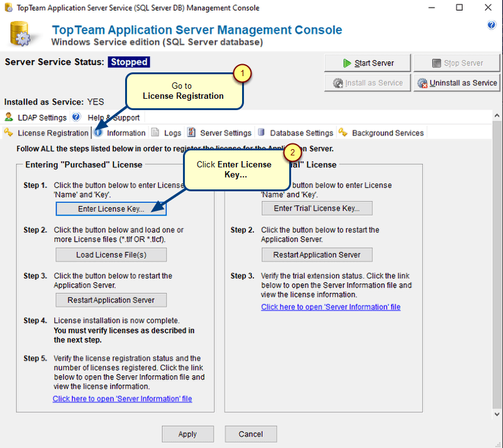The image size is (503, 448).
Task: Click the Uninstall as Service gear icon
Action: 422,83
